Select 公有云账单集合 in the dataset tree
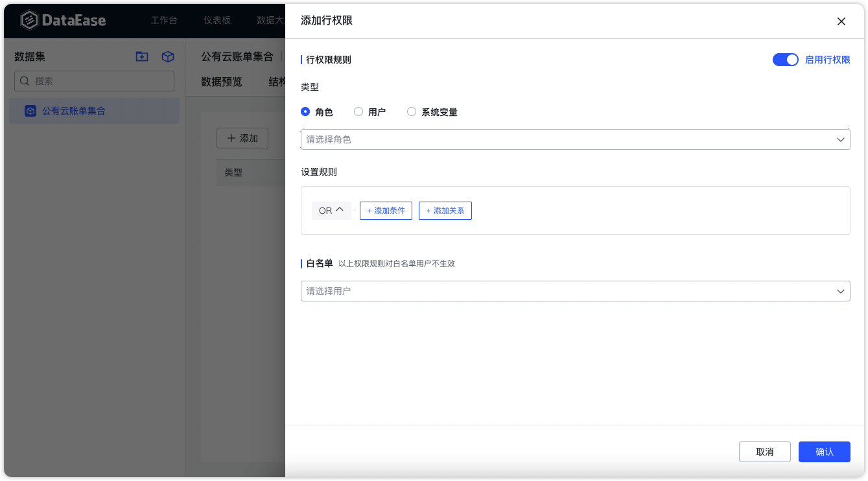 (95, 111)
